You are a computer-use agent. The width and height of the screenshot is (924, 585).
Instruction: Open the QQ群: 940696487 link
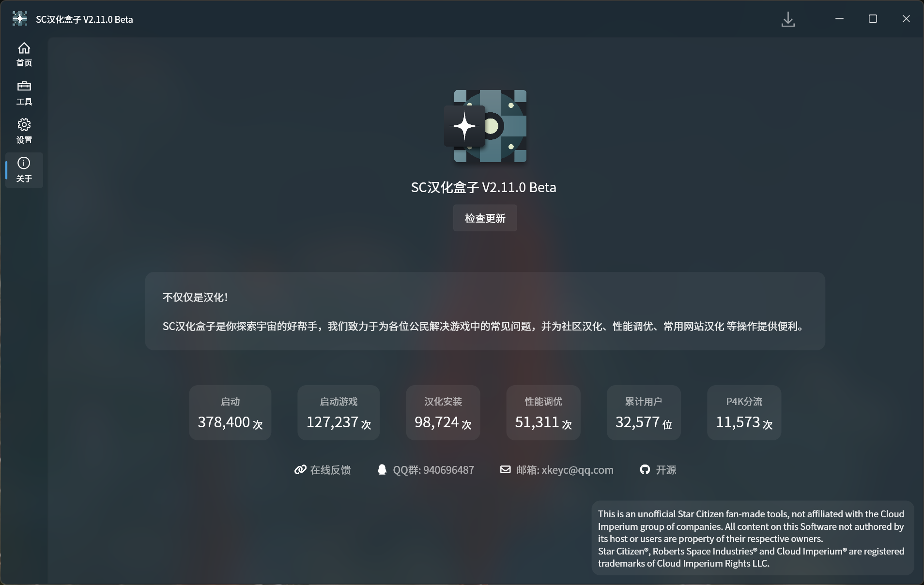(x=426, y=470)
